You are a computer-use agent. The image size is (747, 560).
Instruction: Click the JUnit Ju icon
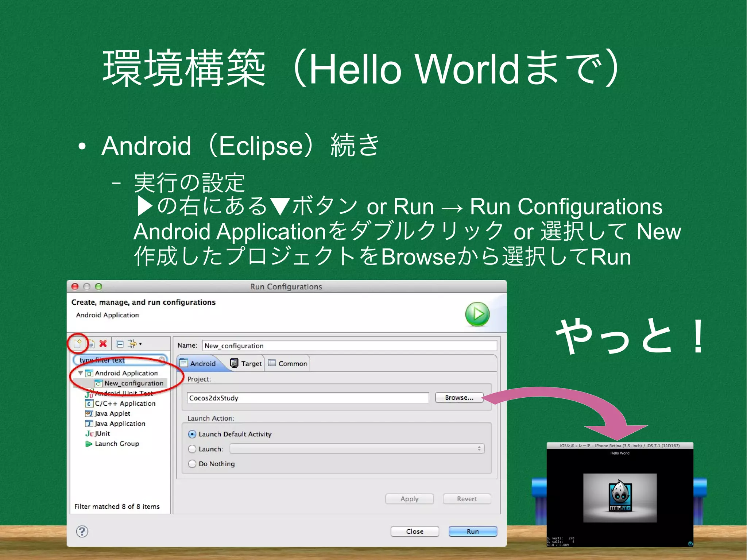click(x=89, y=434)
